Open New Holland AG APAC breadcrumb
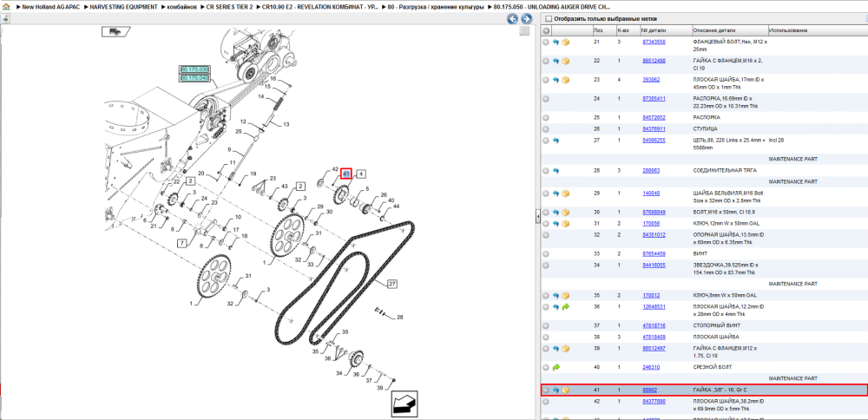Image resolution: width=868 pixels, height=420 pixels. (x=49, y=7)
